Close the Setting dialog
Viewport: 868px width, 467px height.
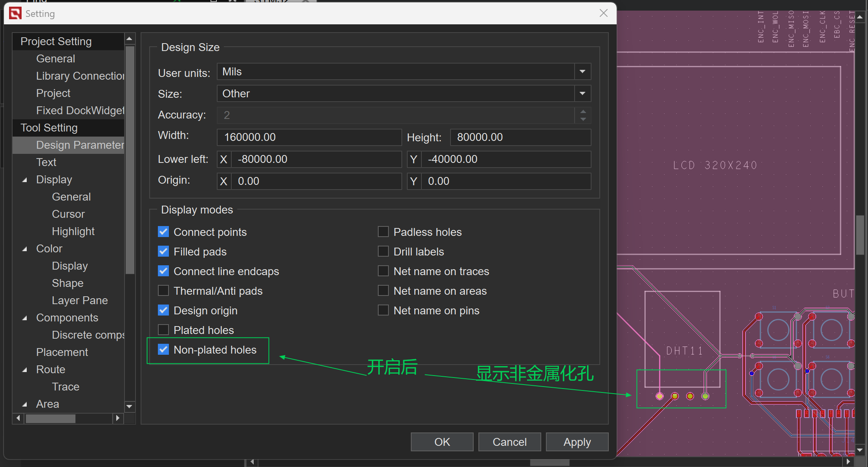pos(603,13)
